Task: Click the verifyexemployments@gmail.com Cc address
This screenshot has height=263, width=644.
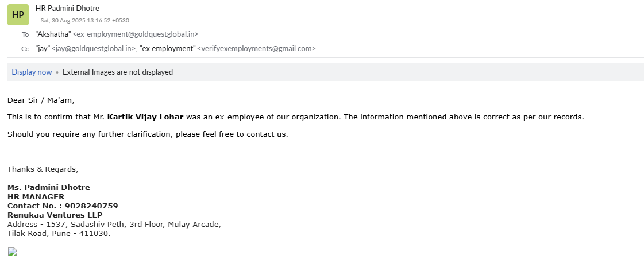Action: [x=256, y=49]
